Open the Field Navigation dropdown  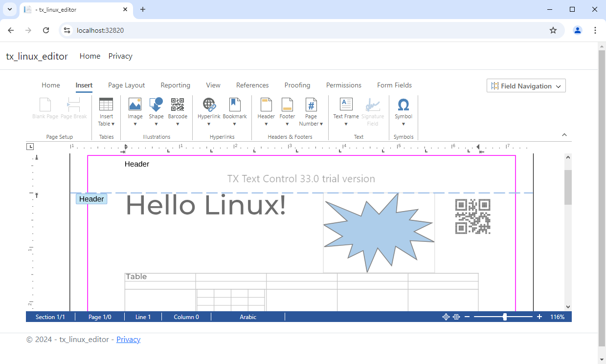pos(526,86)
